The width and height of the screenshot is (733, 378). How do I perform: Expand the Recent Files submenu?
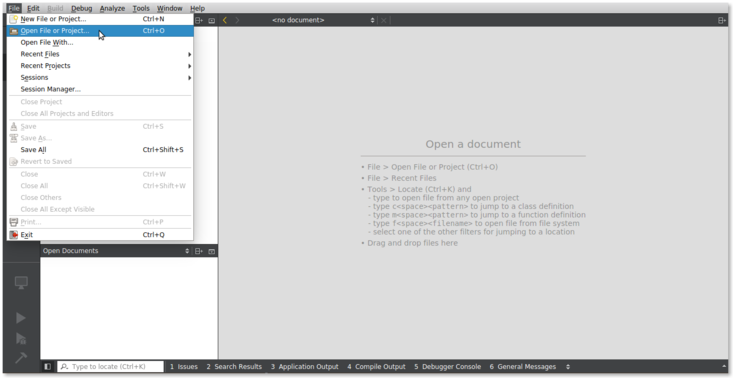[100, 54]
